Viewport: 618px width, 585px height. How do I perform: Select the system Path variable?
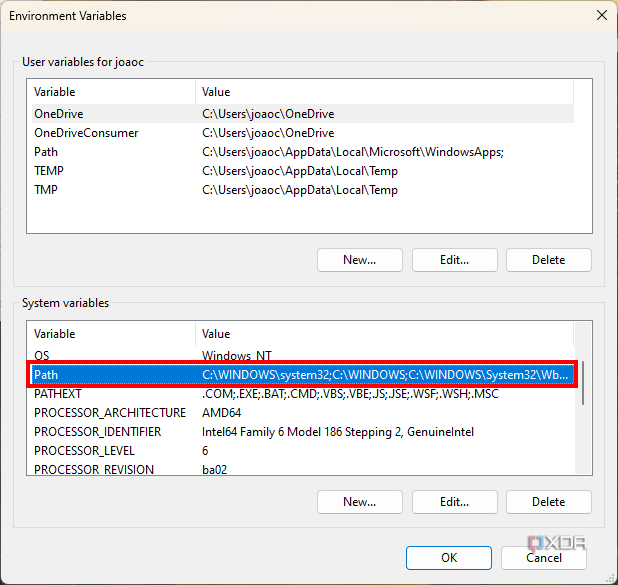[x=46, y=375]
